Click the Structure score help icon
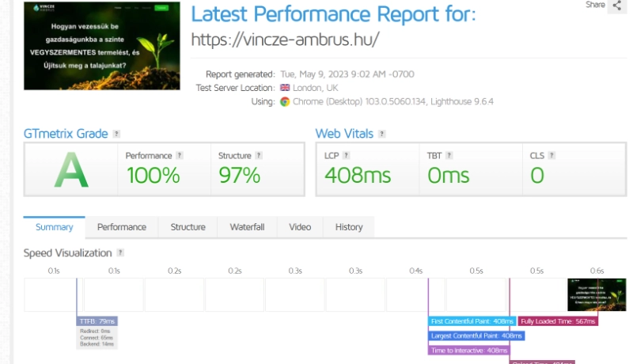 point(258,156)
